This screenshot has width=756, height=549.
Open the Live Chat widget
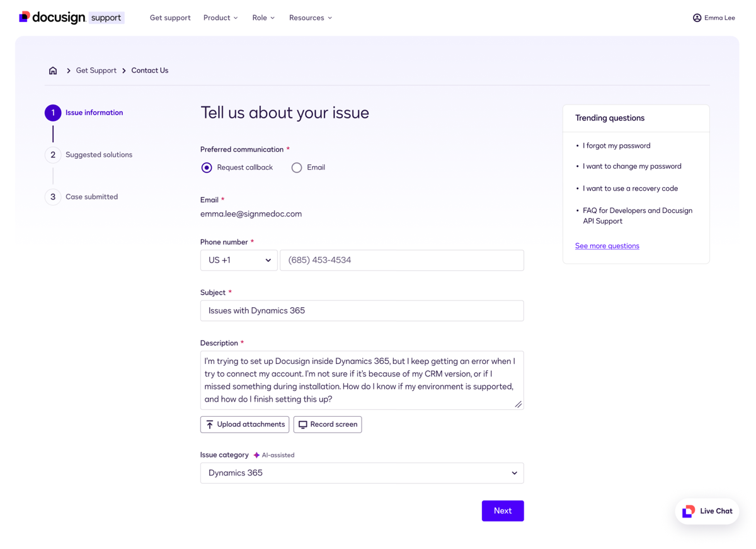(x=707, y=511)
